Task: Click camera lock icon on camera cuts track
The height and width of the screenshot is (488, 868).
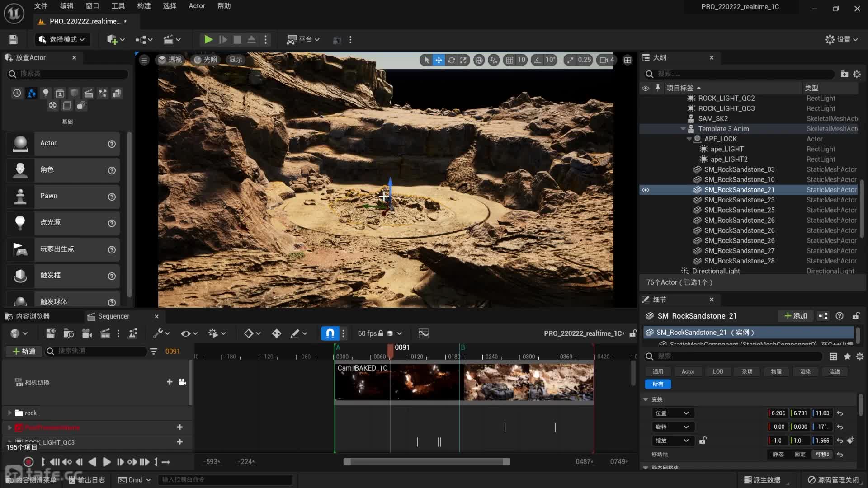Action: (x=182, y=382)
